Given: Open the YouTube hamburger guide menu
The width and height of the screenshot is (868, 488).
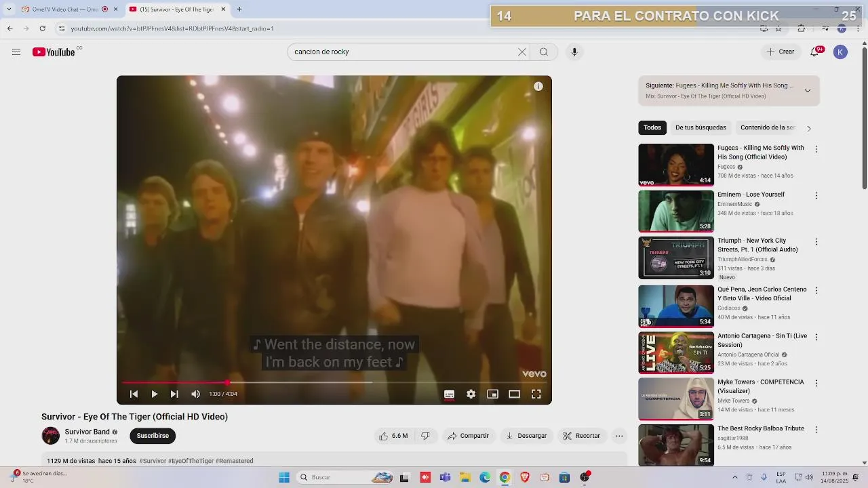Looking at the screenshot, I should point(16,52).
